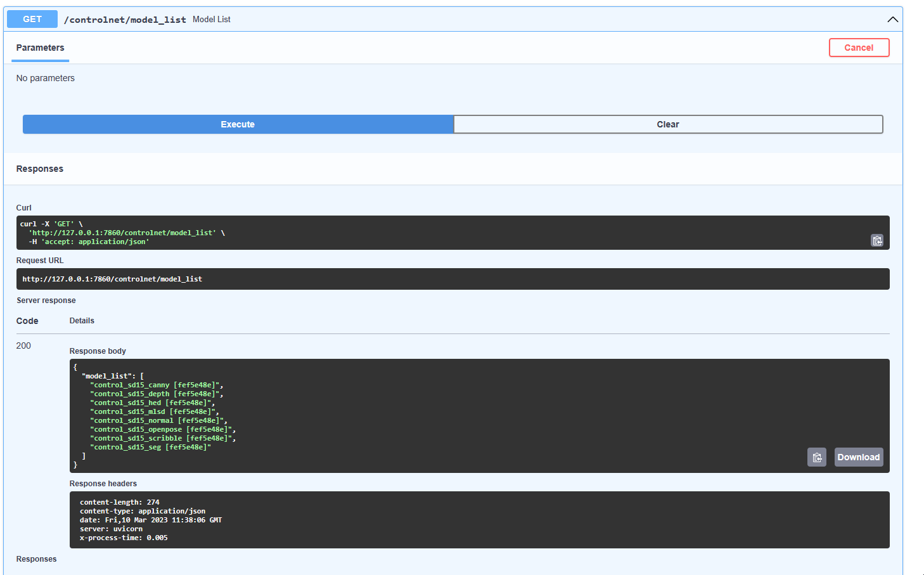Screen dimensions: 924x575
Task: Clear the current response
Action: tap(667, 124)
